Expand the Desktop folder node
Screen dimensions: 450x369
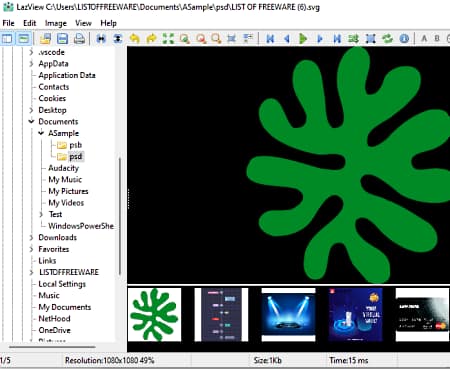click(x=31, y=110)
